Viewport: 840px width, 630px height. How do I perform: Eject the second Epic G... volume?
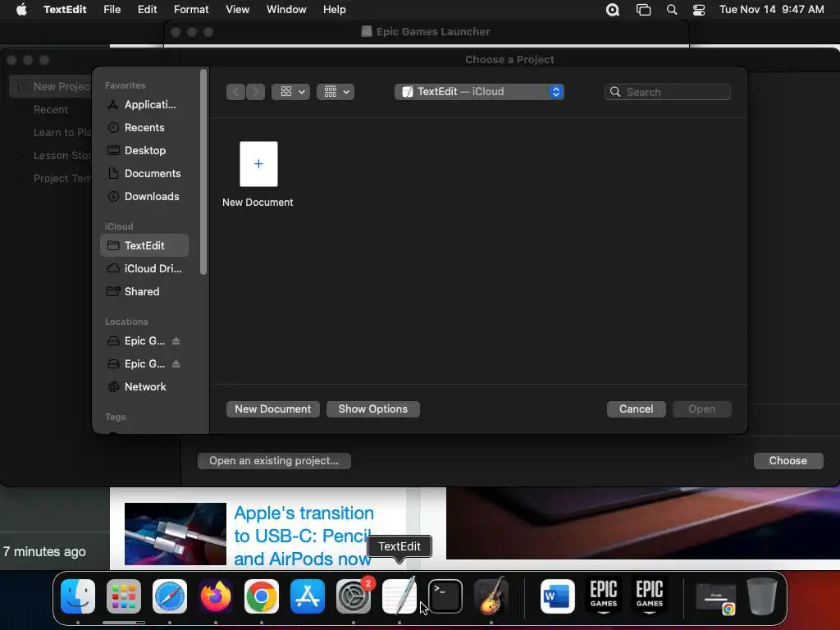click(176, 363)
